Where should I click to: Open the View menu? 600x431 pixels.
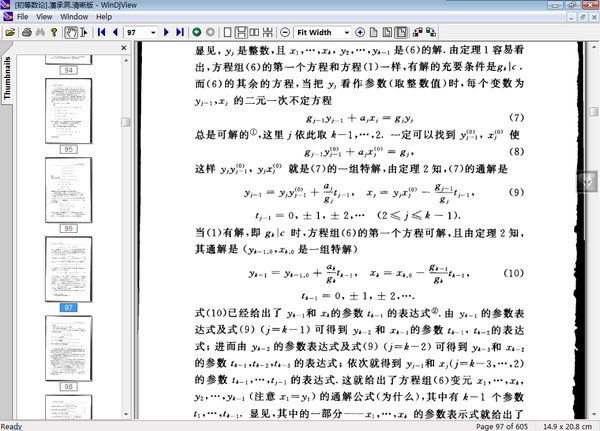tap(44, 17)
